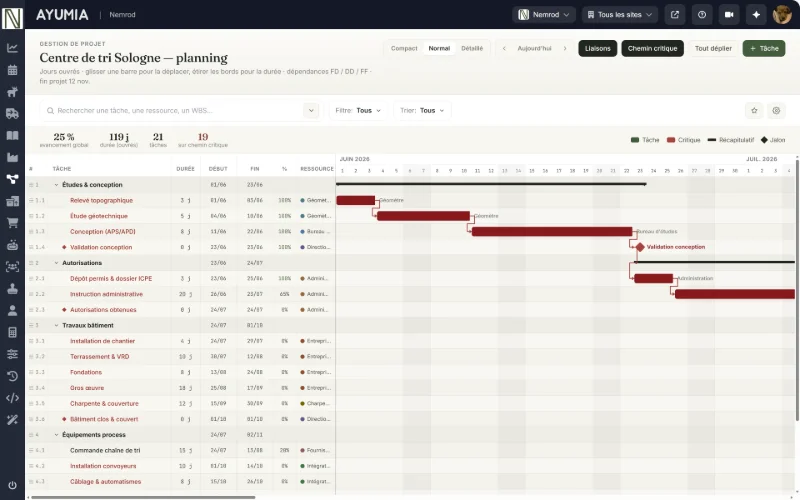The image size is (800, 500).
Task: Switch to Détaillé view
Action: pyautogui.click(x=472, y=48)
